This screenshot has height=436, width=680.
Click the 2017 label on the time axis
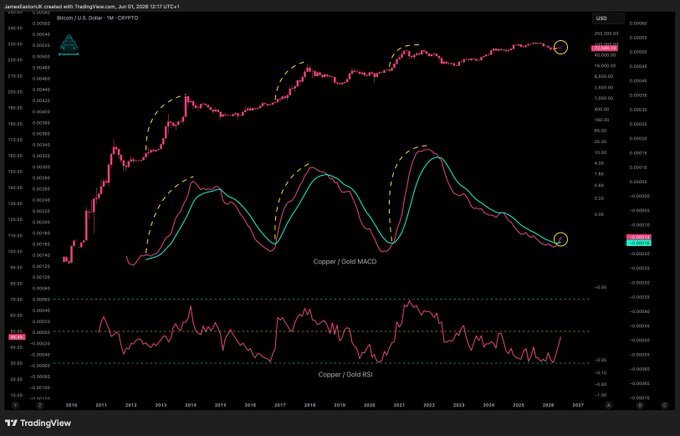click(x=280, y=405)
